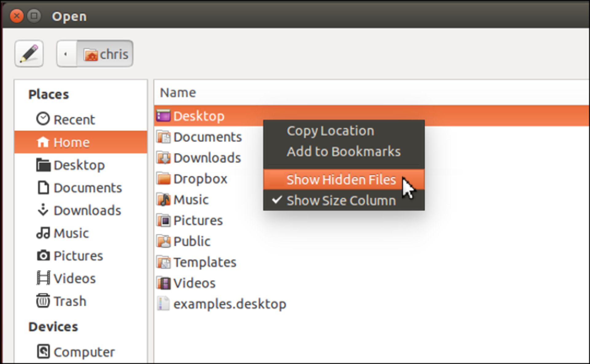Choose Copy Location from the menu

330,130
